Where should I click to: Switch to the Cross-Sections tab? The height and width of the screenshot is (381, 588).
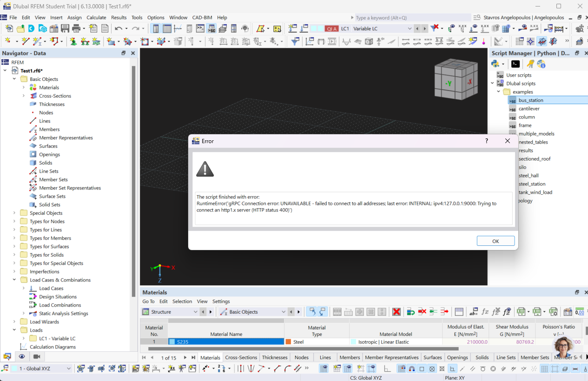click(241, 357)
